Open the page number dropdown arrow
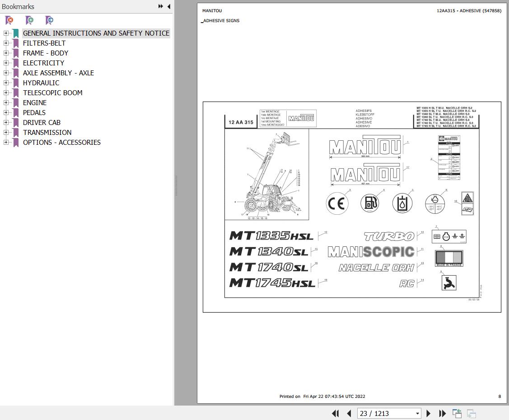Viewport: 509px width, 420px height. tap(417, 413)
